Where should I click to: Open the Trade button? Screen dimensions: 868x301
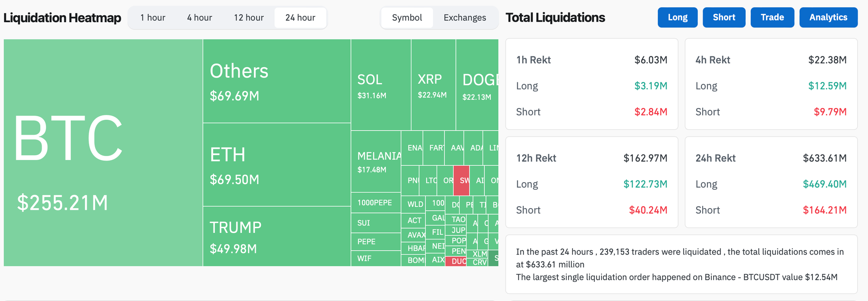coord(773,17)
